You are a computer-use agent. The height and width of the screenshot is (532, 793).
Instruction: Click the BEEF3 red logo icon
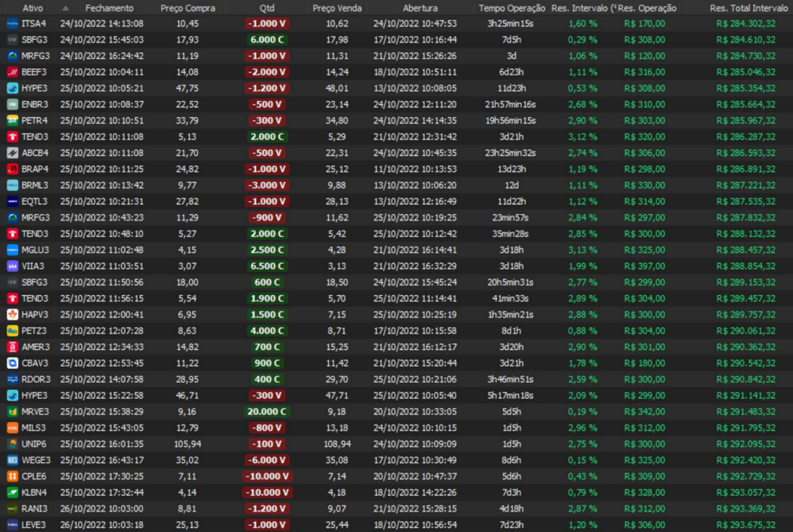13,72
